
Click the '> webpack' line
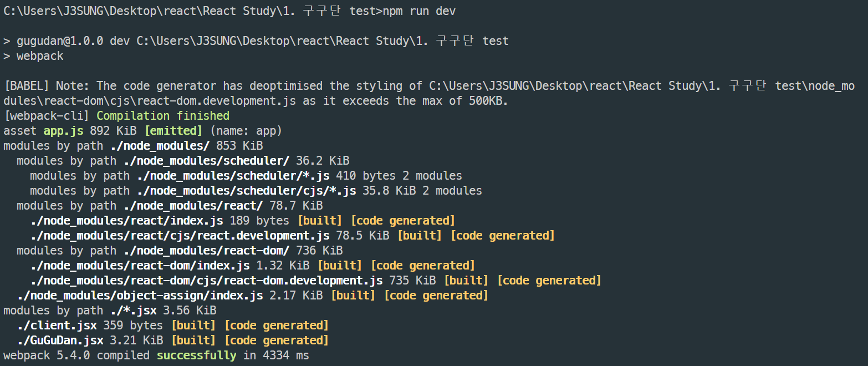(33, 56)
